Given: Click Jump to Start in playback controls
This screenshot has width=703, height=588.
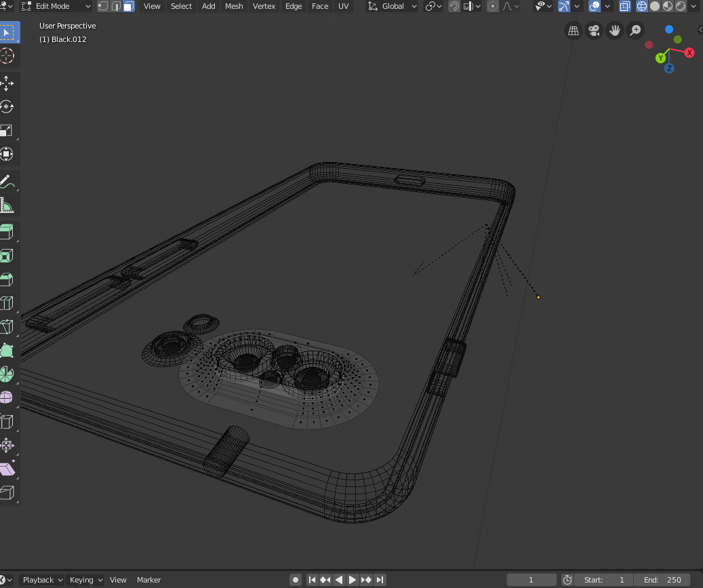Looking at the screenshot, I should [312, 580].
